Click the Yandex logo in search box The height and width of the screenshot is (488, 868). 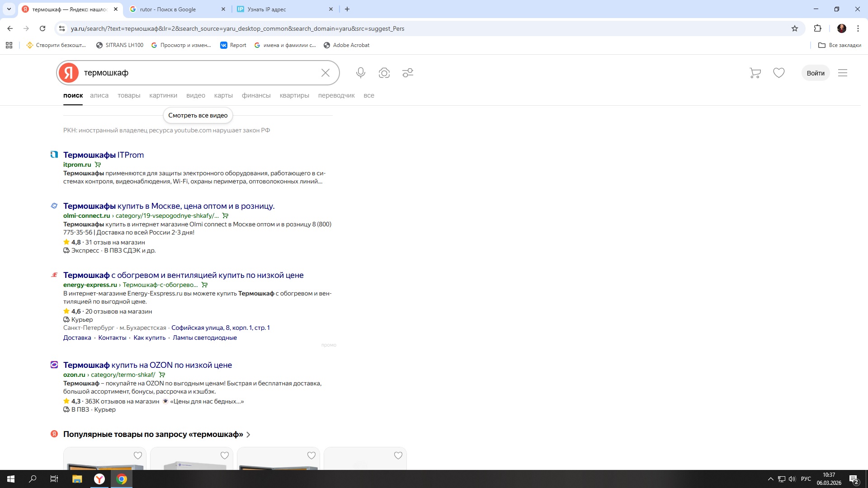(69, 73)
